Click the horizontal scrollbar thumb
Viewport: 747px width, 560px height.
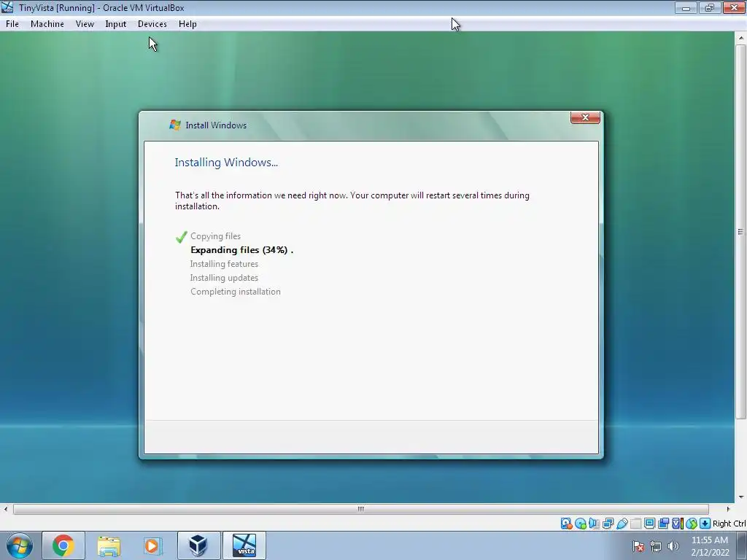[x=360, y=509]
